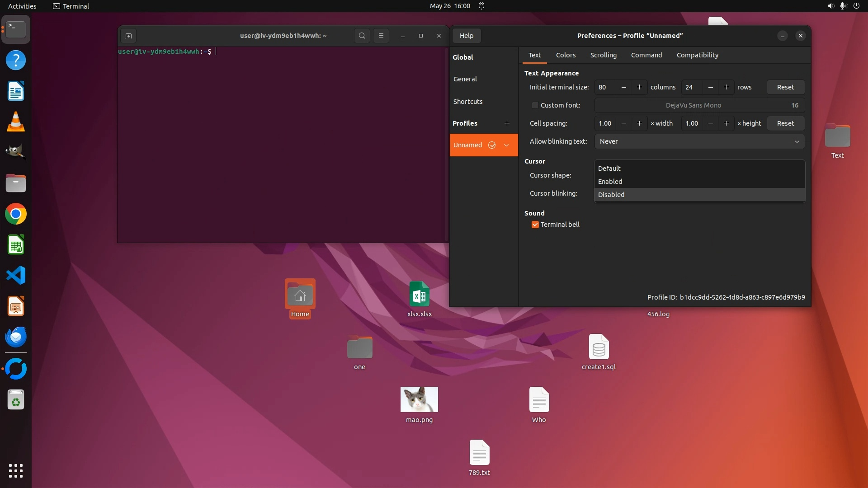The width and height of the screenshot is (868, 488).
Task: Open the terminal hamburger menu
Action: pyautogui.click(x=381, y=36)
